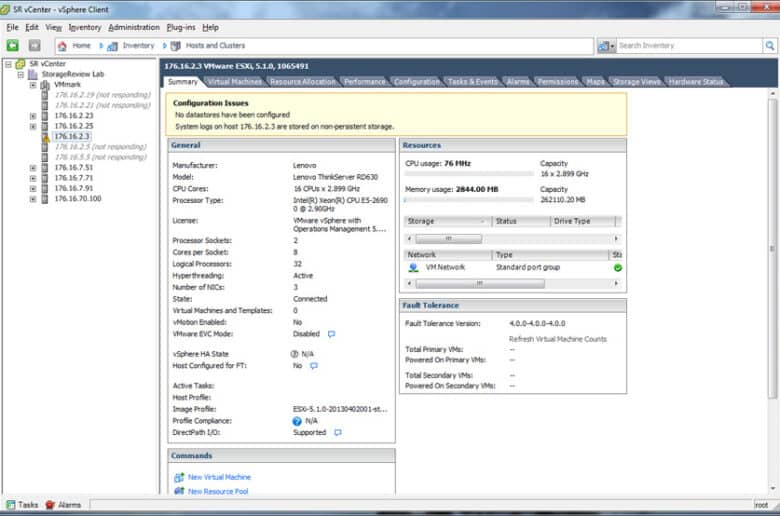The image size is (780, 516).
Task: Select 176.16.2.25 in inventory tree
Action: 74,126
